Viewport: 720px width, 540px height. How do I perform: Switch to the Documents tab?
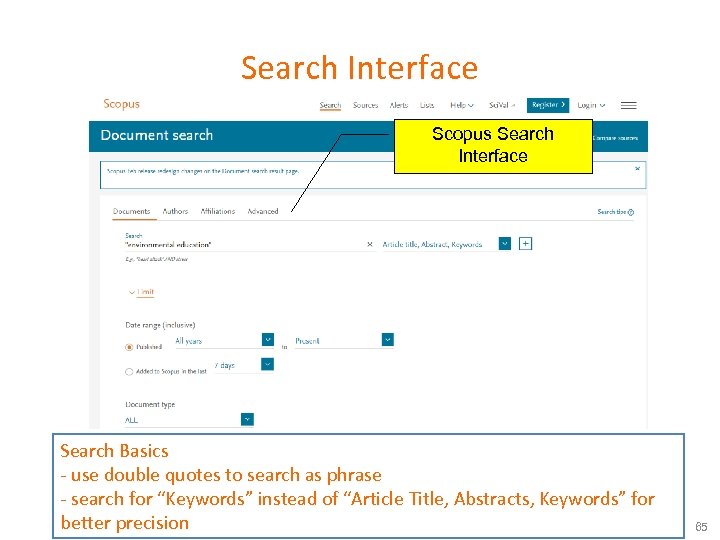coord(131,211)
